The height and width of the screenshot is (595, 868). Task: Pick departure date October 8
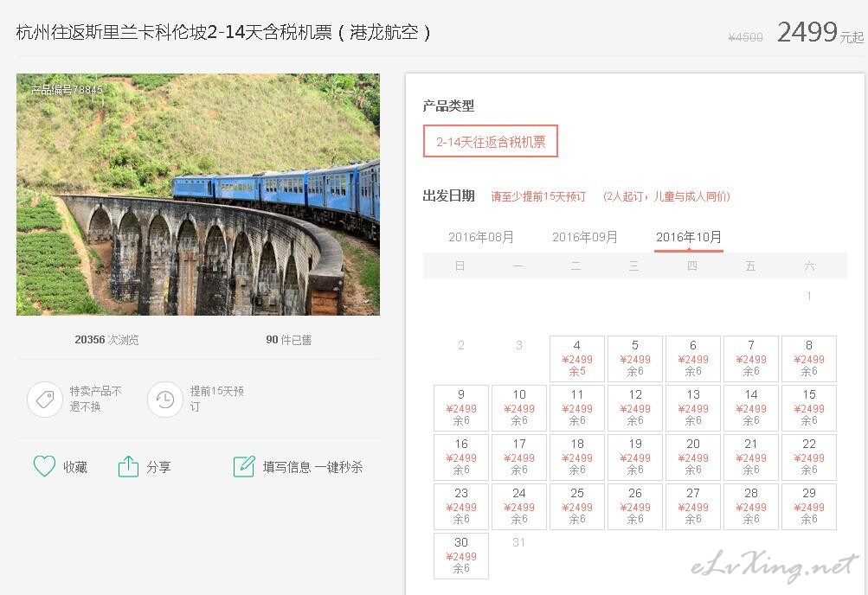click(809, 358)
